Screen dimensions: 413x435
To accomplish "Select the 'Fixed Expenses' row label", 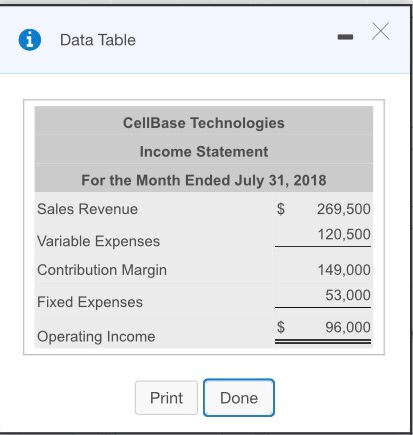I will (90, 302).
